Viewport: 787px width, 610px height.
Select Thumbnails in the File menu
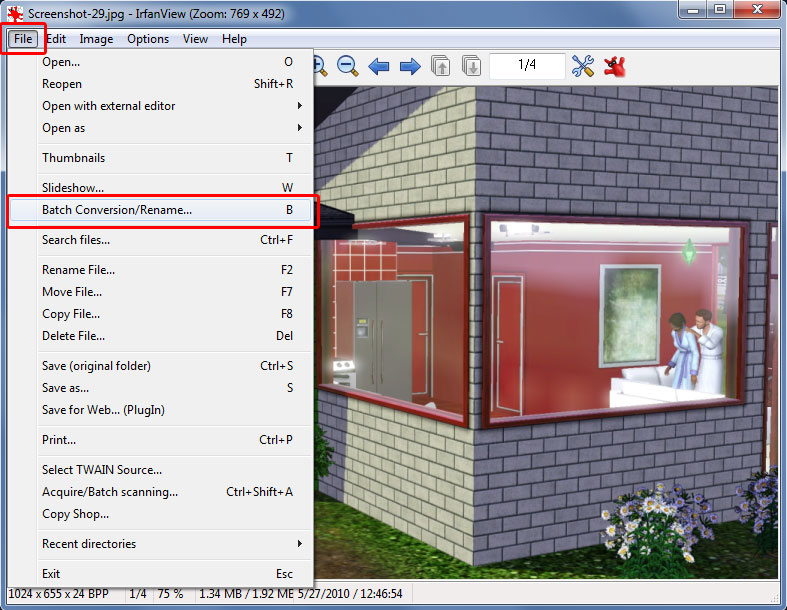74,158
